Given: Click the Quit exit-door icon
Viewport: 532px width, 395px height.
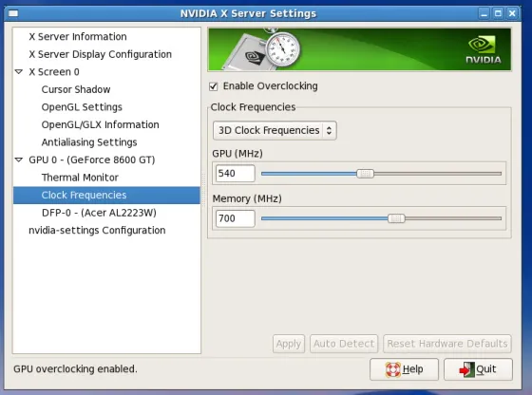Looking at the screenshot, I should point(466,369).
